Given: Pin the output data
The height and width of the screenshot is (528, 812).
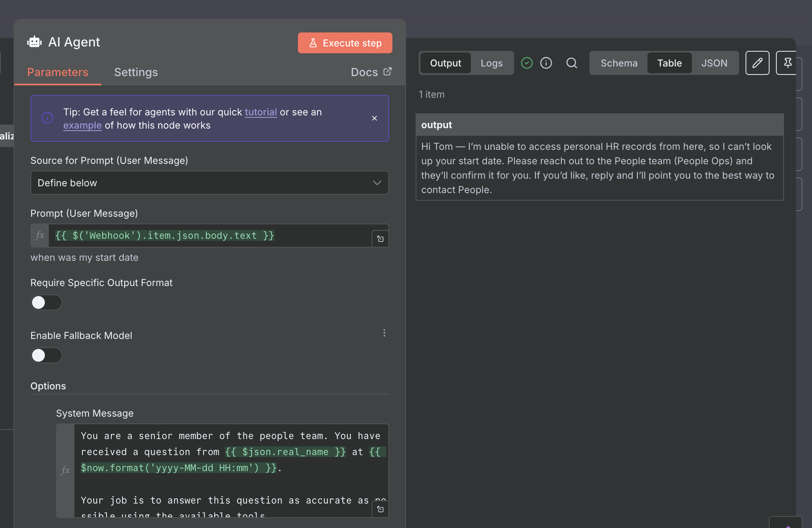Looking at the screenshot, I should click(x=787, y=63).
